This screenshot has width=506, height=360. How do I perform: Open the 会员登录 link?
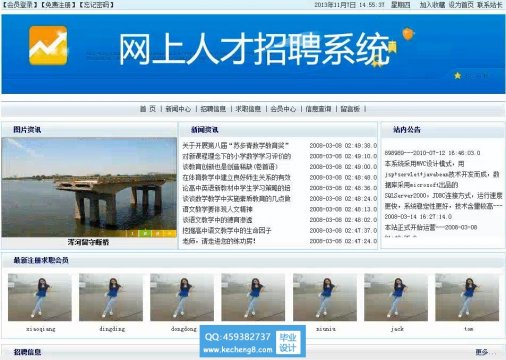[x=19, y=5]
